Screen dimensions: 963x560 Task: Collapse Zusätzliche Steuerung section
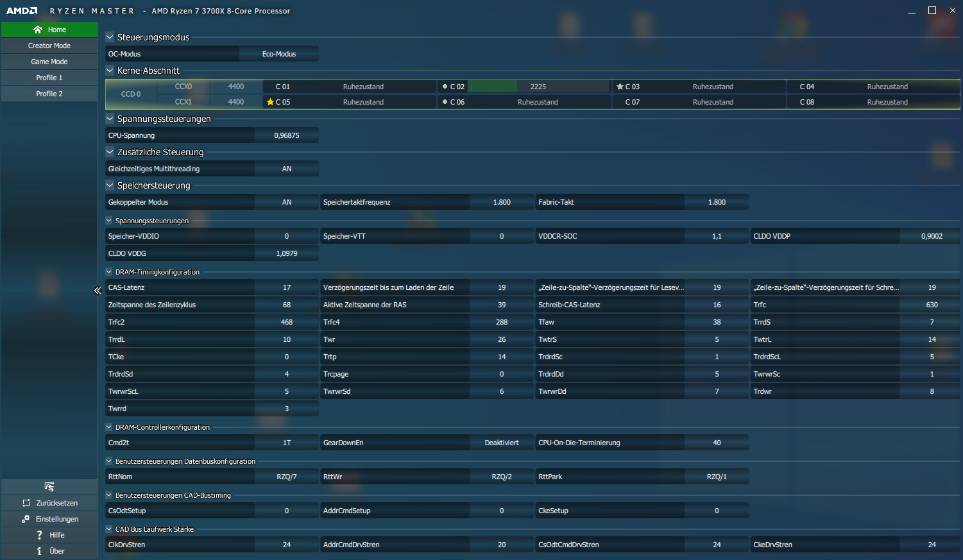(x=110, y=152)
